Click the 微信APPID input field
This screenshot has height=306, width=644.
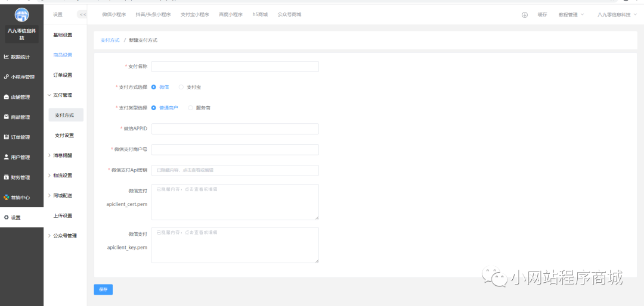coord(235,129)
